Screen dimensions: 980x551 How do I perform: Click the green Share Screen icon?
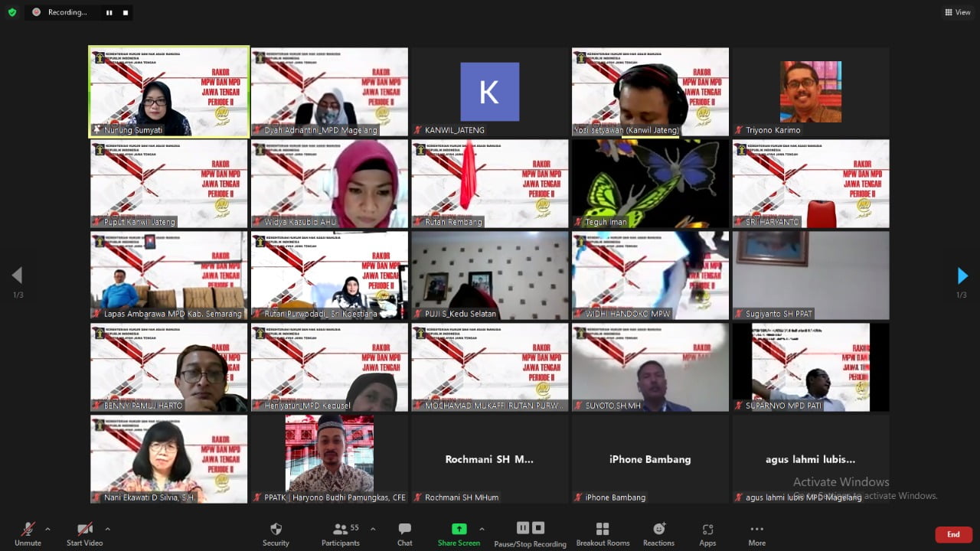click(459, 529)
